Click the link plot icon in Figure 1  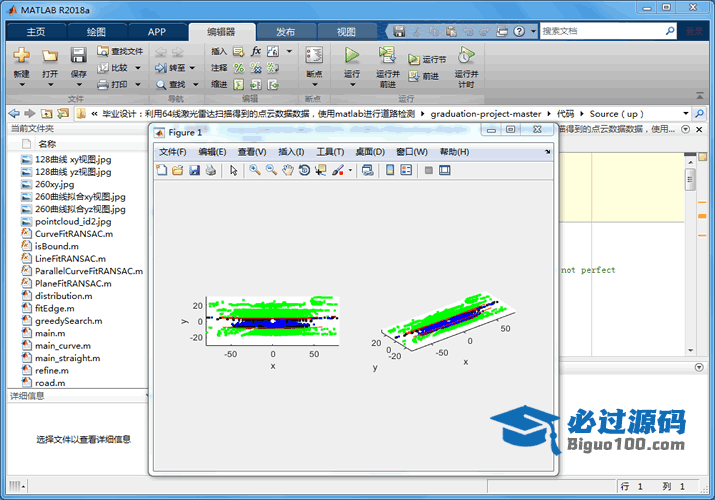[x=368, y=170]
